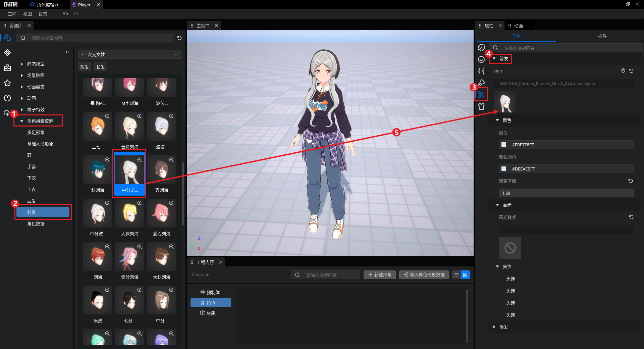
Task: Reset the 高光样式 property
Action: pyautogui.click(x=631, y=217)
